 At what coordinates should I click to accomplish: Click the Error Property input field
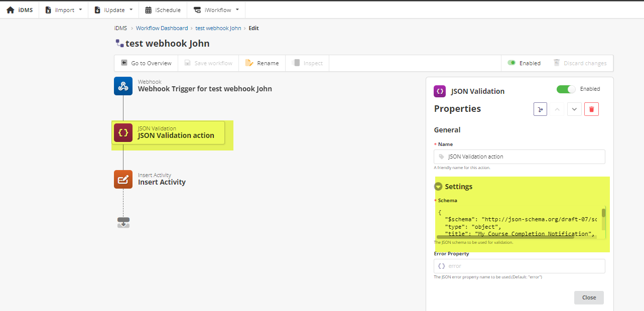[x=520, y=266]
